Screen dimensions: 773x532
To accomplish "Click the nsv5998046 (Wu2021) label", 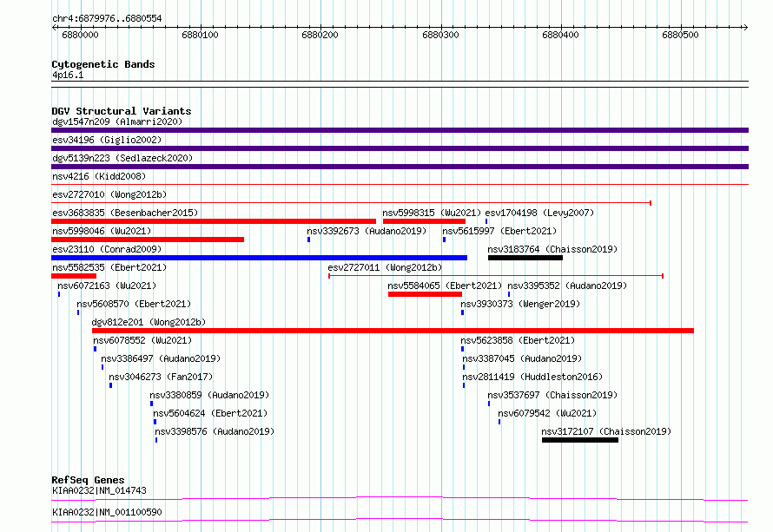I will click(x=102, y=231).
